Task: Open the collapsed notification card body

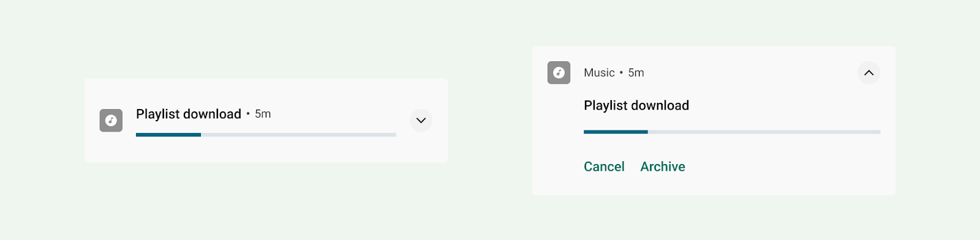Action: 266,121
